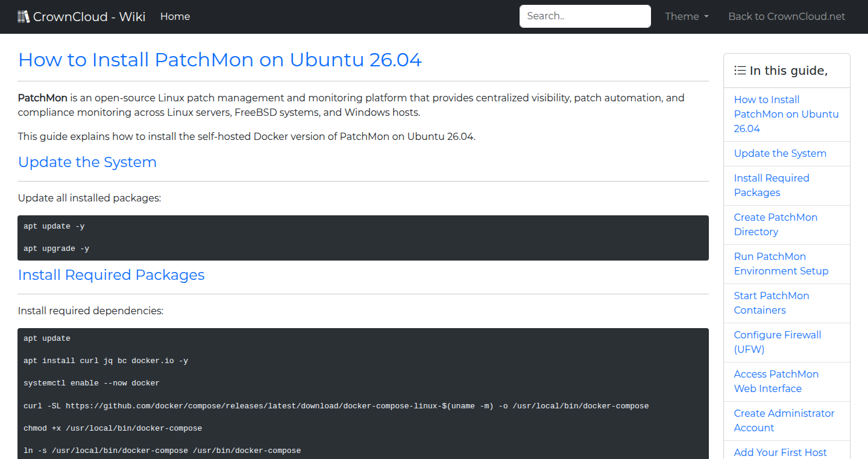Click the "curl -SL" docker-compose download command

point(336,406)
